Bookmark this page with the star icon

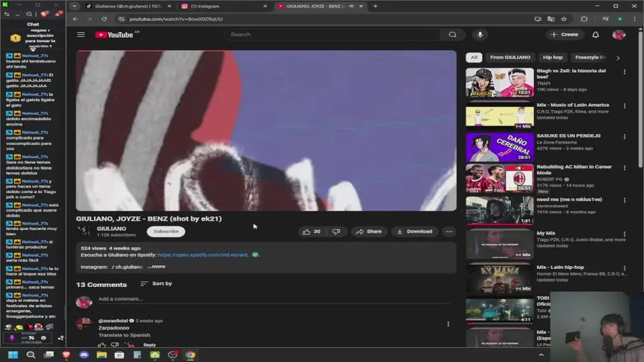pyautogui.click(x=564, y=19)
